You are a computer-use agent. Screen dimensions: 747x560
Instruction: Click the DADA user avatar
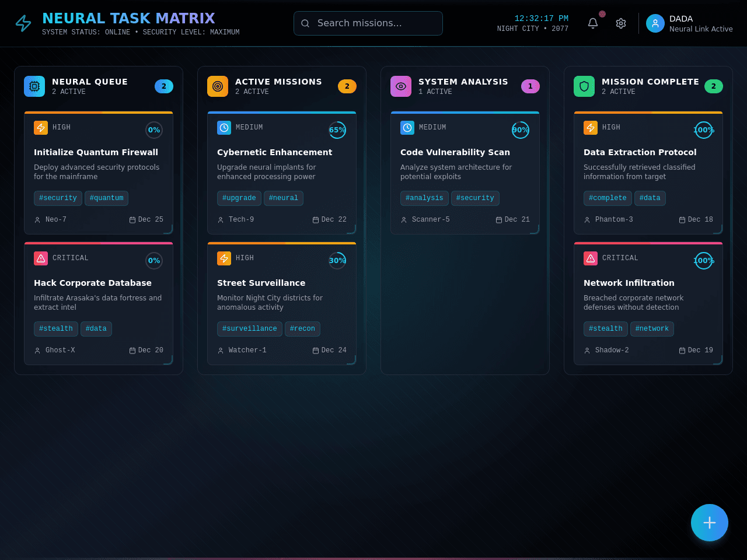click(x=655, y=23)
